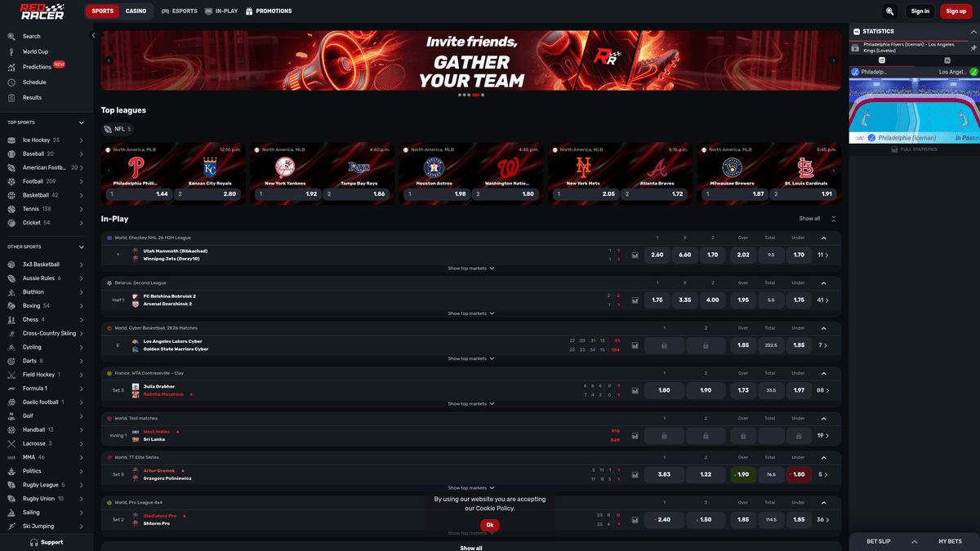Open Milwaukee Brewers vs St. Louis Cardinals card
The width and height of the screenshot is (980, 551).
[768, 174]
